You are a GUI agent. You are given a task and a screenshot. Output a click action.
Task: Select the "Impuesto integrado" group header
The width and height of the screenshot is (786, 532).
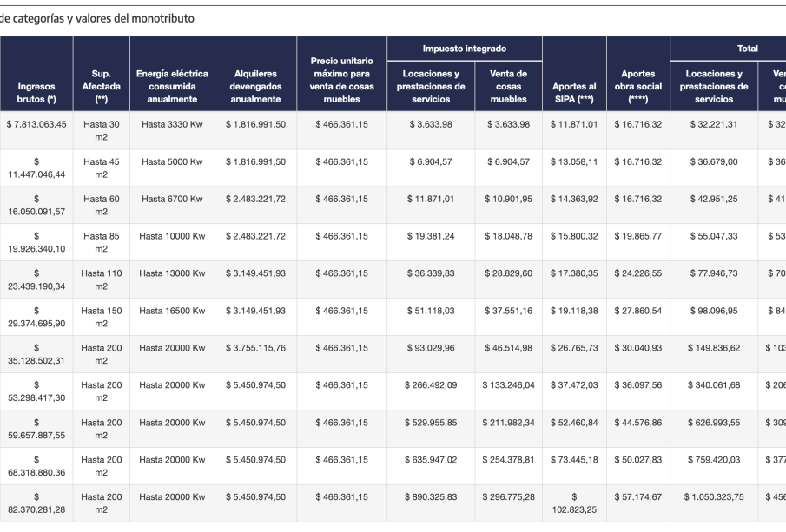tap(464, 49)
